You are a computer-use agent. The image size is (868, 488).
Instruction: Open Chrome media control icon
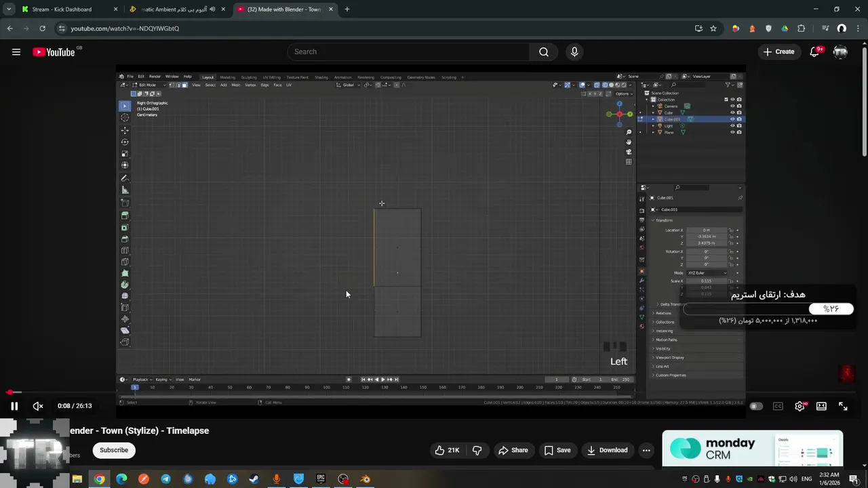[x=825, y=28]
